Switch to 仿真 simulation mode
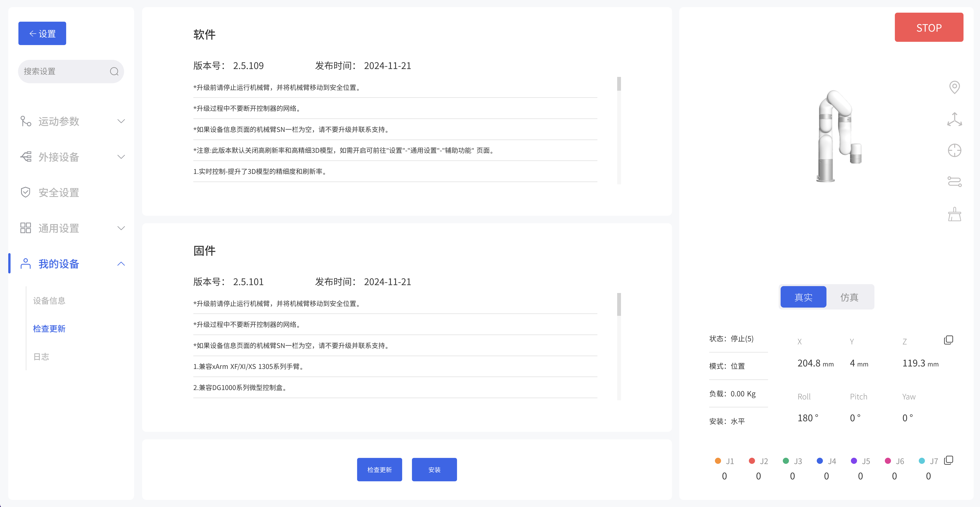This screenshot has height=507, width=980. [x=849, y=297]
